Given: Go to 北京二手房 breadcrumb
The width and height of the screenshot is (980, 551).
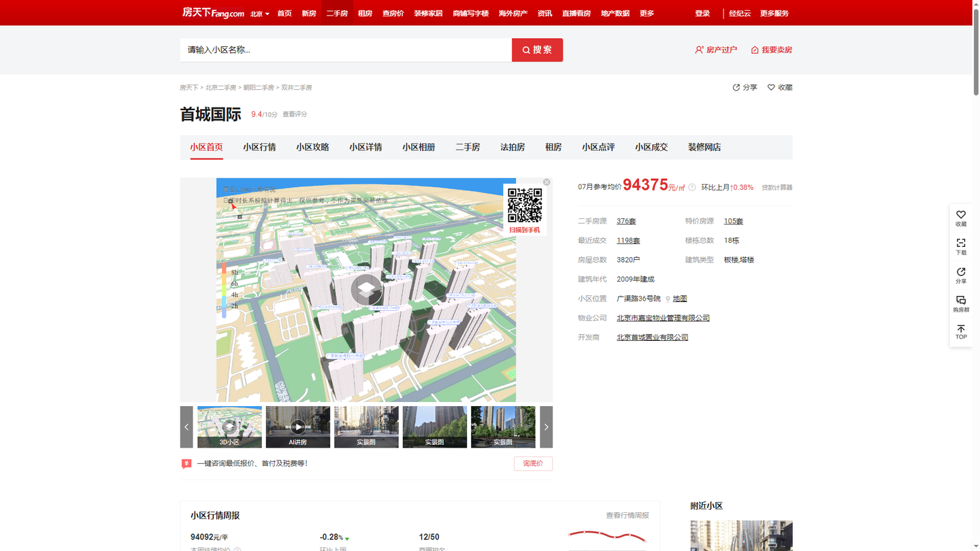Looking at the screenshot, I should click(x=220, y=88).
